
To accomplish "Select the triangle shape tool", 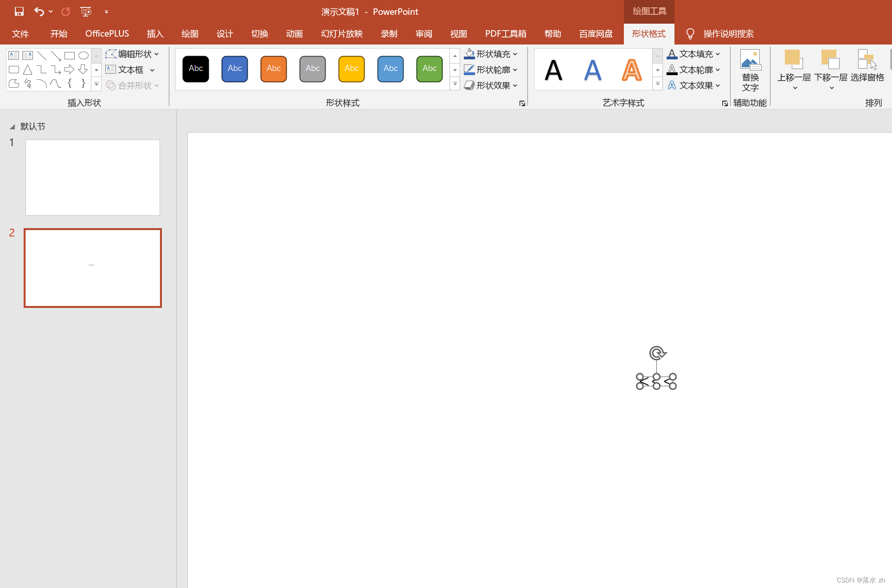I will 28,70.
